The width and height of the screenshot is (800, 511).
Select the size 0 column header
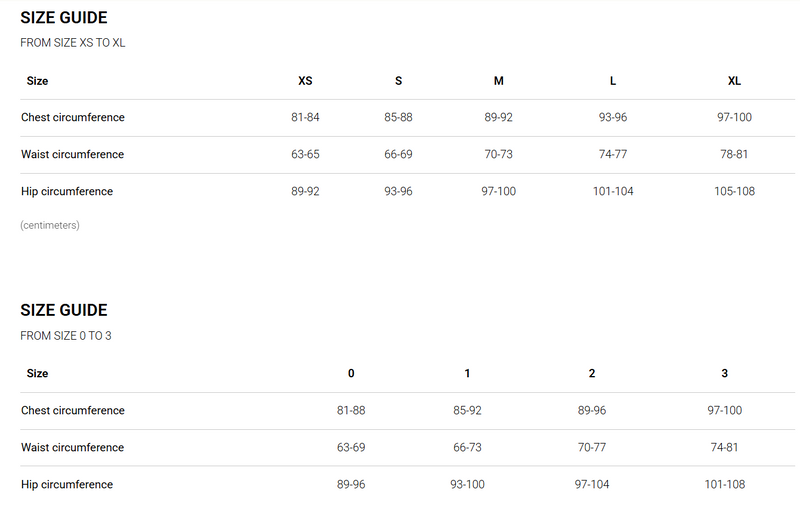[x=351, y=374]
